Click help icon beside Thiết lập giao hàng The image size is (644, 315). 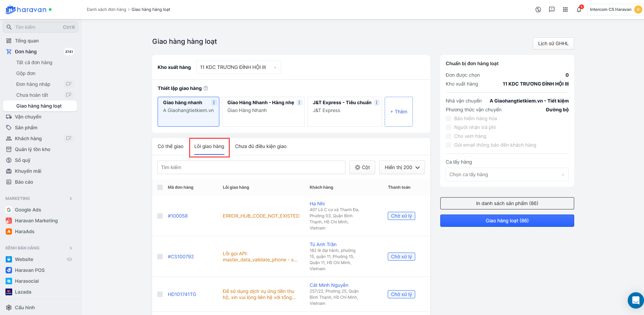pos(206,88)
